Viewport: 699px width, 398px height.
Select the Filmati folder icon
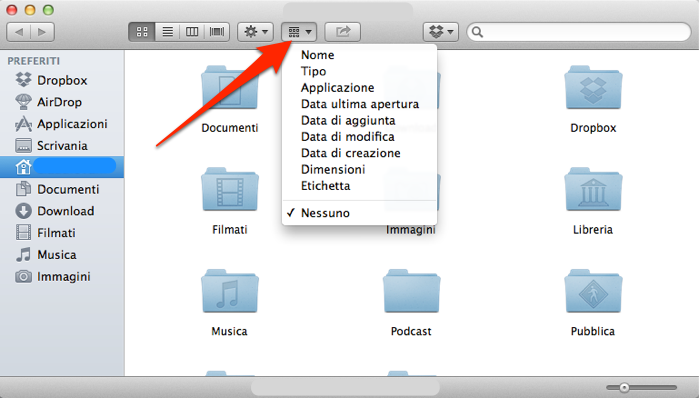(230, 189)
